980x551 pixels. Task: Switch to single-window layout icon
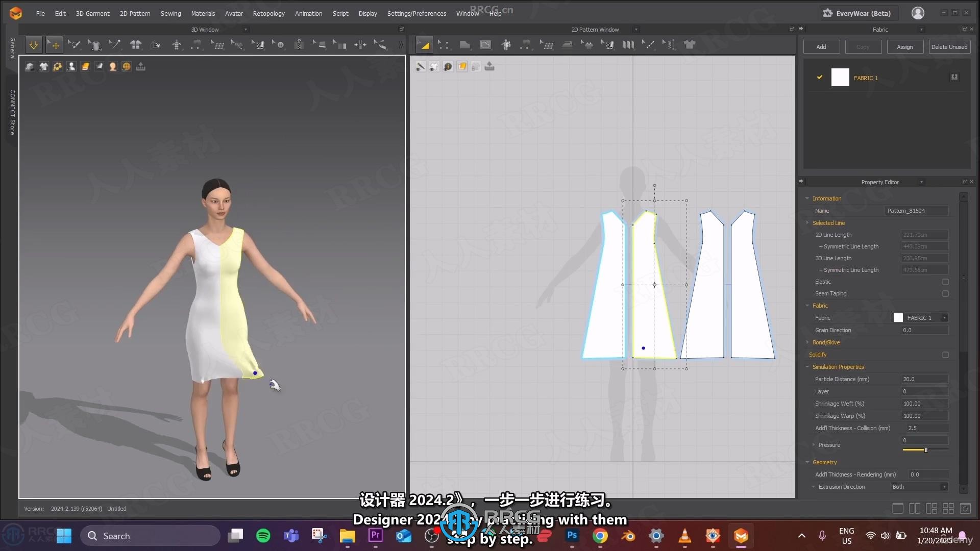click(x=898, y=509)
